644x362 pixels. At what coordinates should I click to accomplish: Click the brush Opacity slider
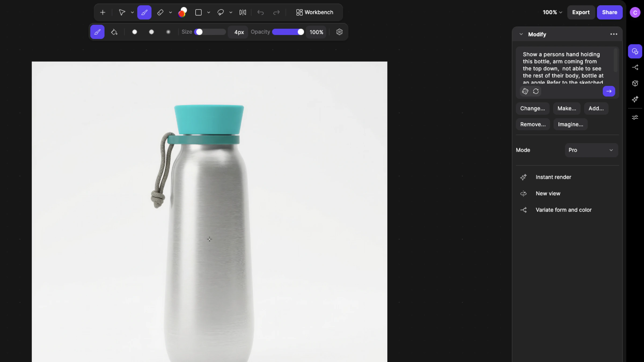click(288, 32)
